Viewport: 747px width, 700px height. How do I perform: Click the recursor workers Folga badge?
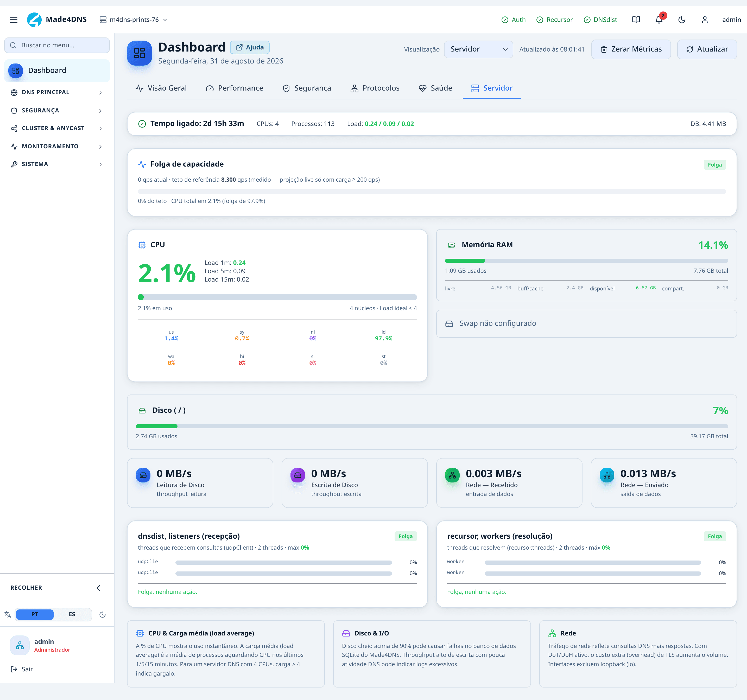tap(715, 536)
